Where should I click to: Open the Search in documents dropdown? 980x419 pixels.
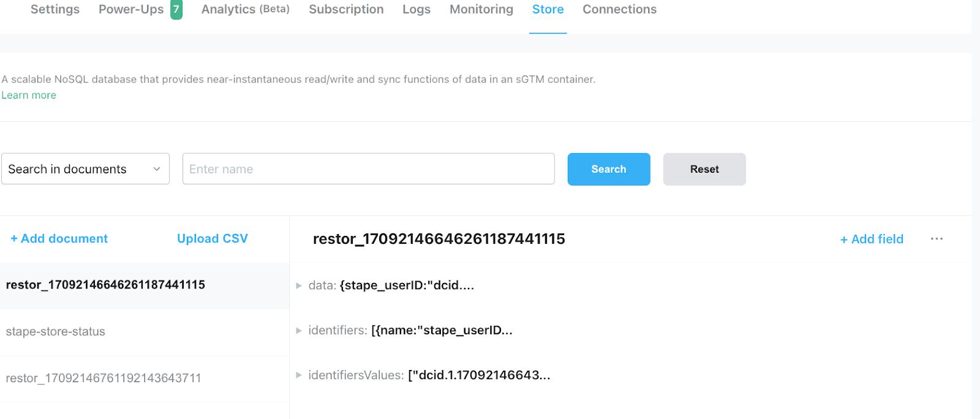pos(85,169)
